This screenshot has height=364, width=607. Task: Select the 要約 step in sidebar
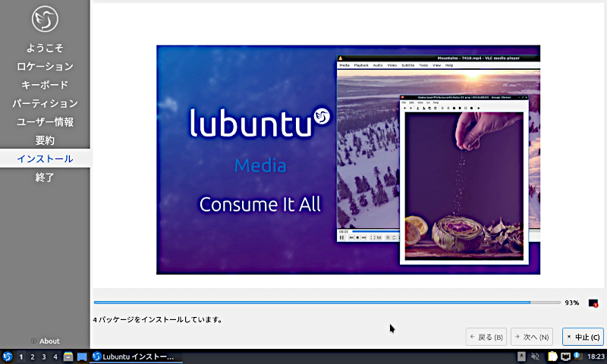(x=45, y=140)
